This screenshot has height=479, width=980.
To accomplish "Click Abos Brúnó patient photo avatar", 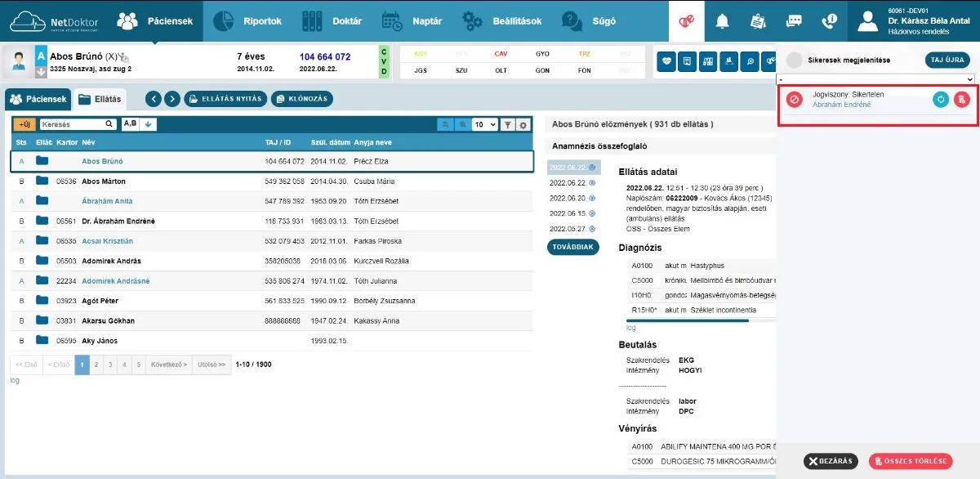I will coord(17,61).
